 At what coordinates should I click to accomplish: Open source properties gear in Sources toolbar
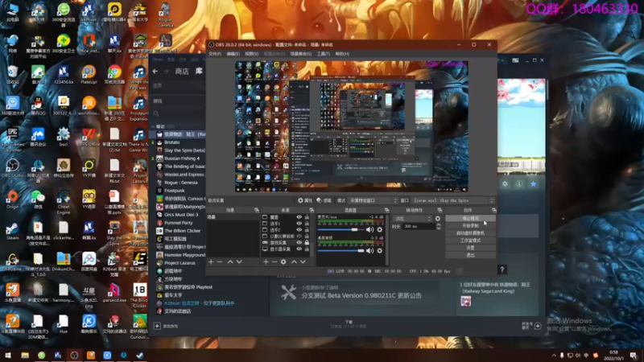(283, 262)
